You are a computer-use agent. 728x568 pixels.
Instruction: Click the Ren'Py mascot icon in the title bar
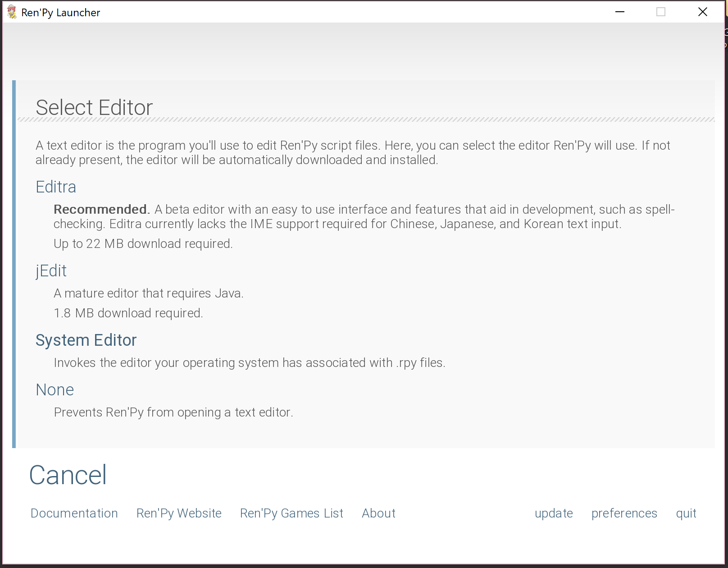pyautogui.click(x=11, y=12)
